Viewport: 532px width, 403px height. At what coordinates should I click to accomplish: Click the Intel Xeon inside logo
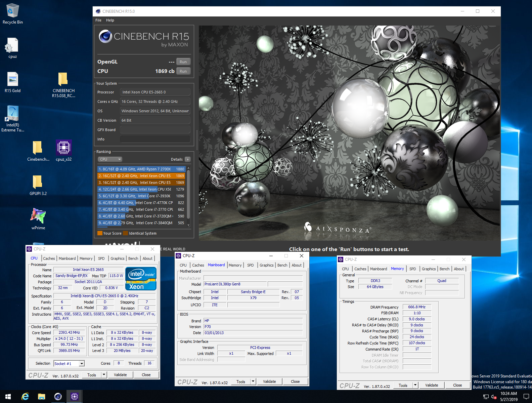pos(141,278)
